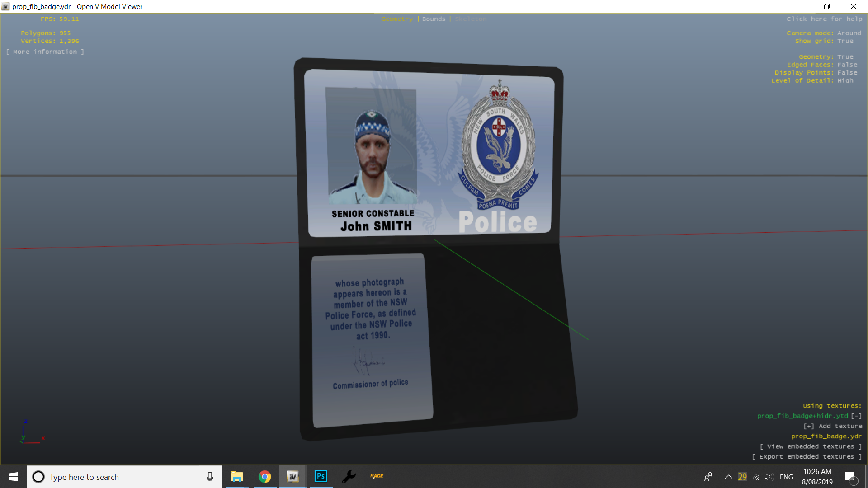Open File Explorer from taskbar
This screenshot has width=868, height=488.
click(x=236, y=476)
